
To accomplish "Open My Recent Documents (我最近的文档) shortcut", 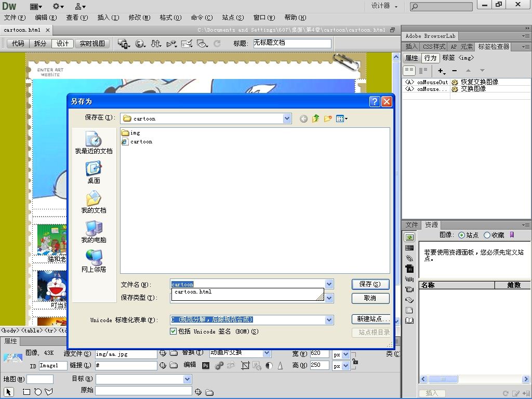I will [94, 143].
